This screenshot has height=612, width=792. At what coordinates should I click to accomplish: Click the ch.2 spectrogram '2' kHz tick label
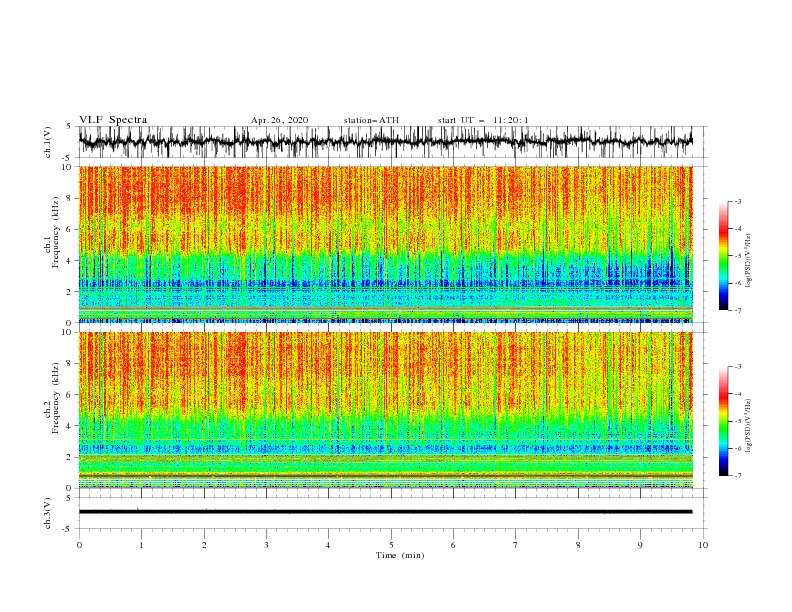pos(71,457)
